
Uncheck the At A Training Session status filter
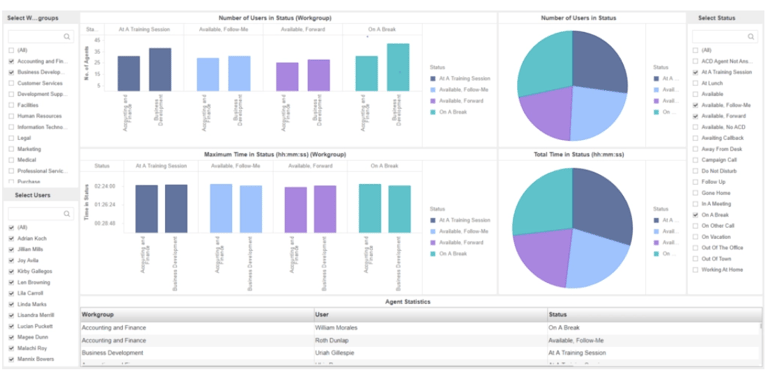[695, 72]
